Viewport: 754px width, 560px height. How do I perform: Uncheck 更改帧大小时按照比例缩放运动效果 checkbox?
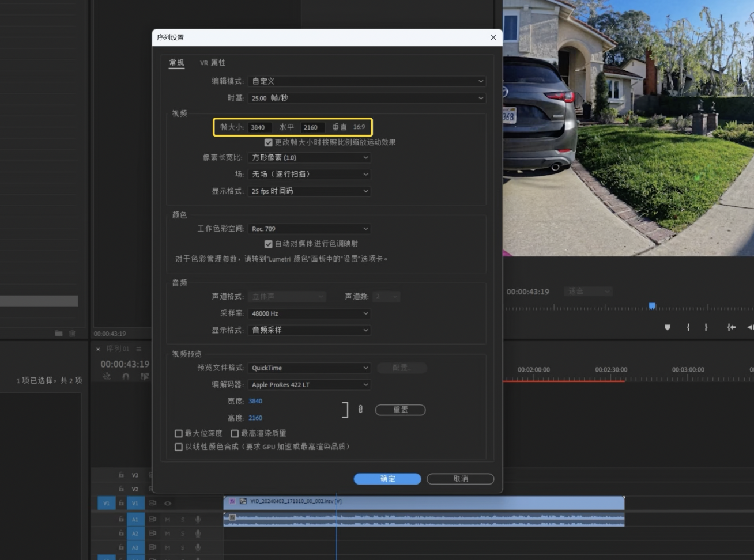[x=268, y=142]
